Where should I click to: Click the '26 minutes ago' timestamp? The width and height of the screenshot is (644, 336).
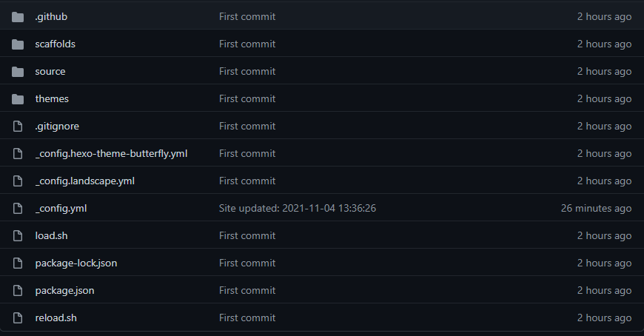(x=596, y=208)
